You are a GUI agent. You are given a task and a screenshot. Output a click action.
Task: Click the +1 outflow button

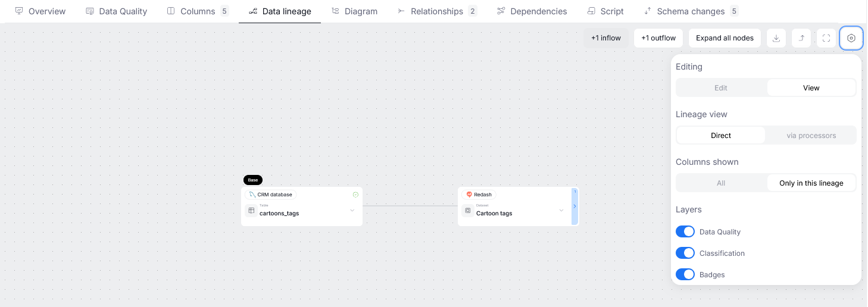[x=658, y=38]
